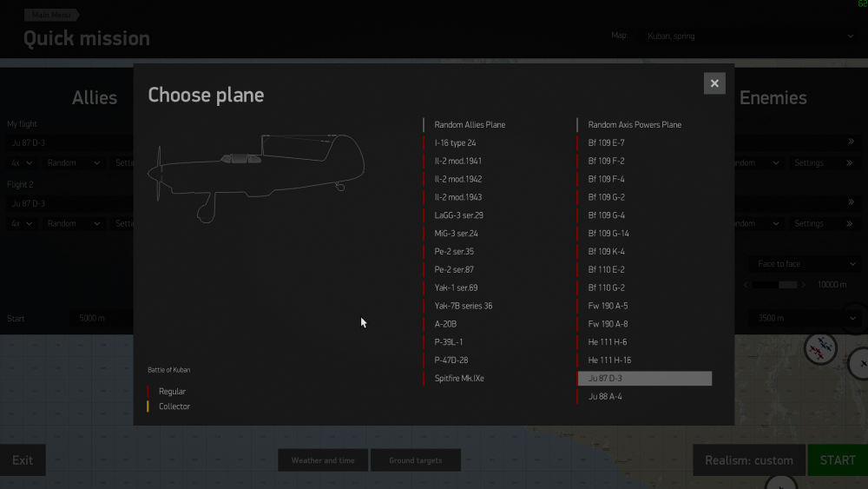868x489 pixels.
Task: Click the dogfight planes map icon
Action: (x=820, y=348)
